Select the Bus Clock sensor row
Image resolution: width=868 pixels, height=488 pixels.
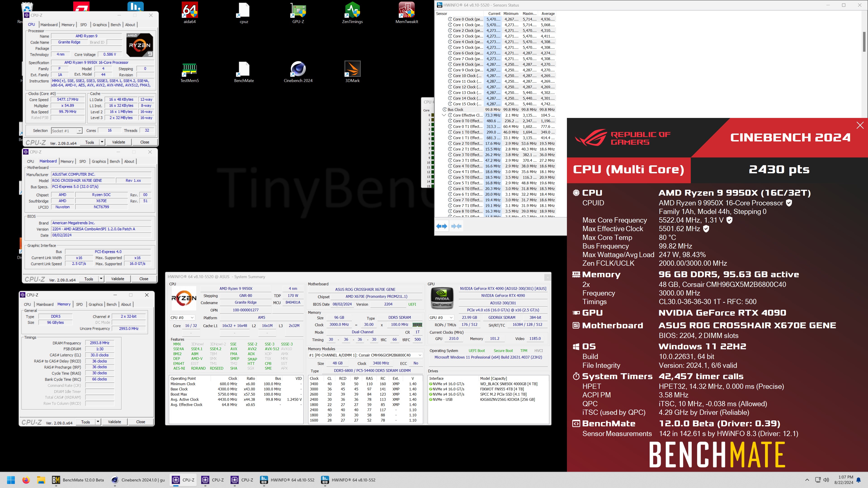tap(495, 109)
